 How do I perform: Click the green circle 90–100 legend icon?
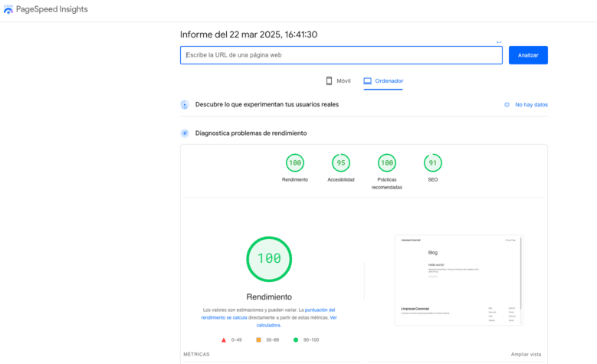coord(296,339)
